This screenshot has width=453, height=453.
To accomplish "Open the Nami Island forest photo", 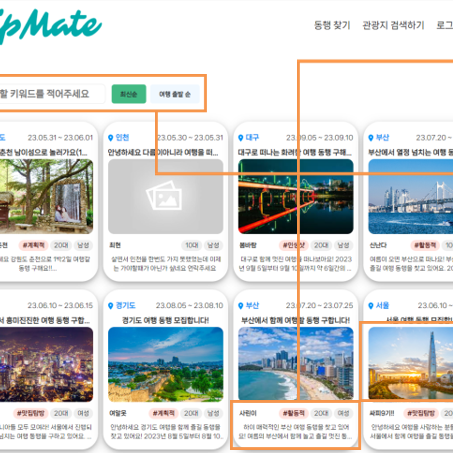I will (46, 196).
